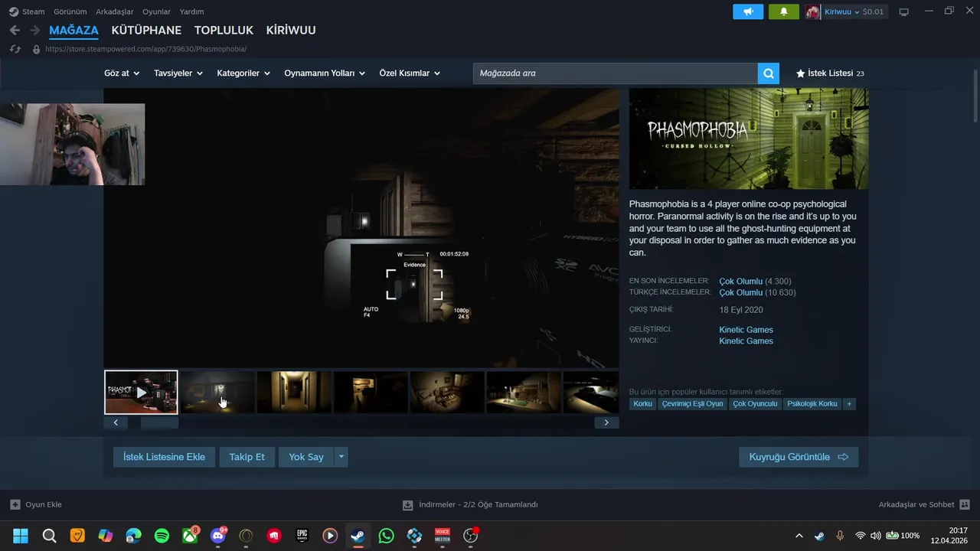Open the green notifications bell
This screenshot has height=551, width=980.
[x=783, y=11]
